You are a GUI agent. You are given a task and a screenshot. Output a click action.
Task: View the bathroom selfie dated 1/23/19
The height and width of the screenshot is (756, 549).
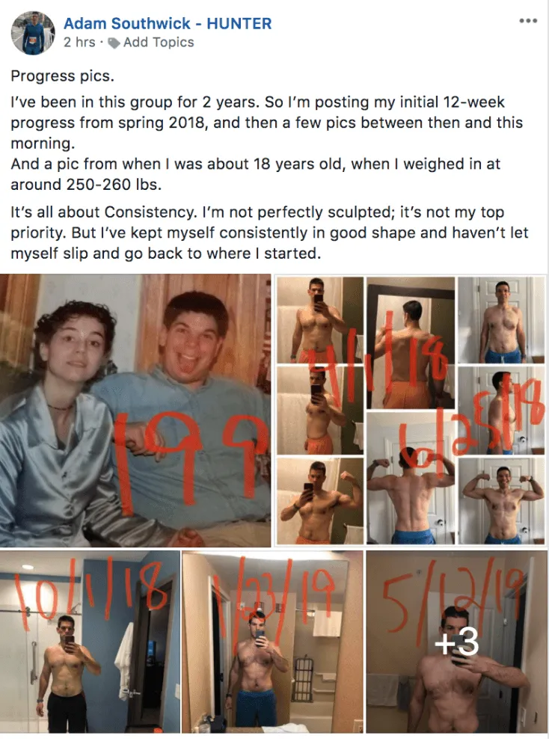click(272, 642)
